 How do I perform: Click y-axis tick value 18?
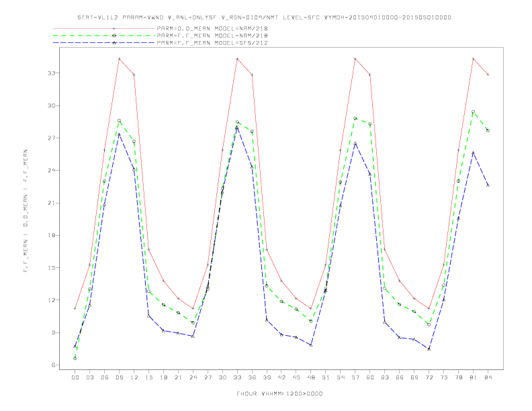(x=51, y=235)
